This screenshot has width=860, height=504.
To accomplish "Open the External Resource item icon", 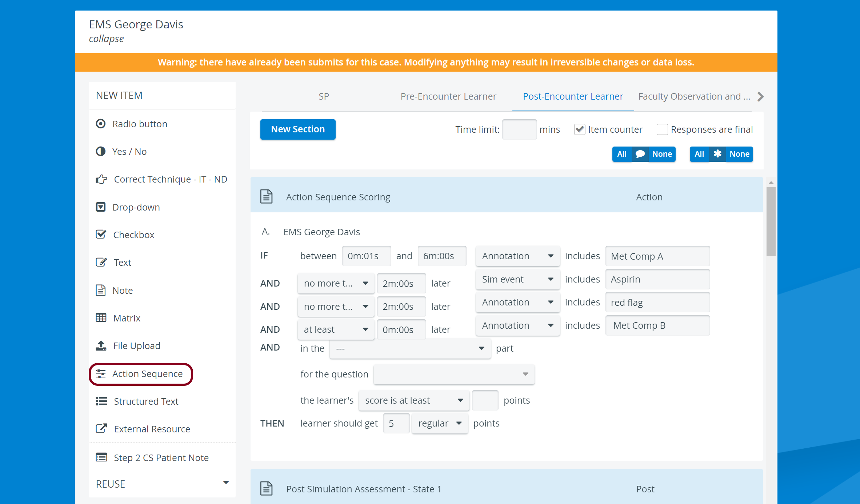I will point(101,429).
